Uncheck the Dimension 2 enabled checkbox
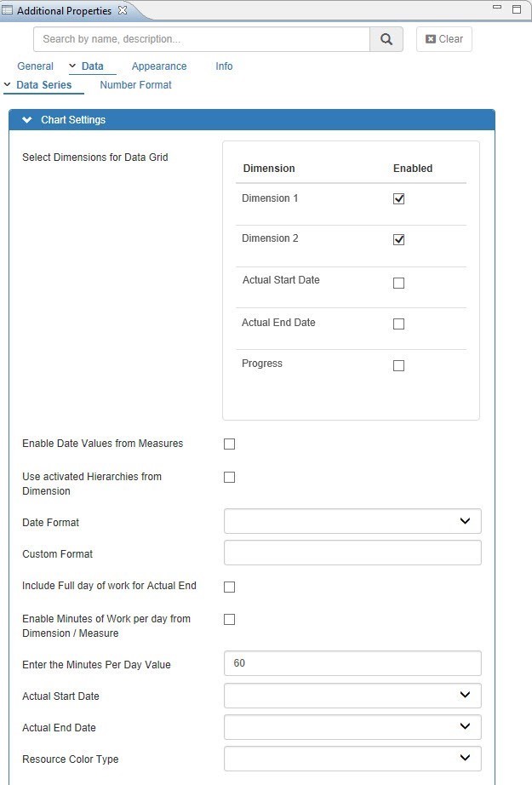Screen dimensions: 532x785 398,239
